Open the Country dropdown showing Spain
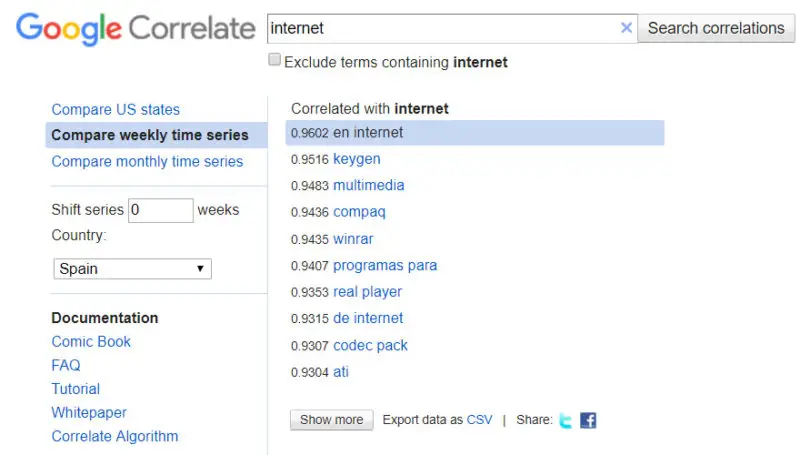The height and width of the screenshot is (455, 800). 132,268
